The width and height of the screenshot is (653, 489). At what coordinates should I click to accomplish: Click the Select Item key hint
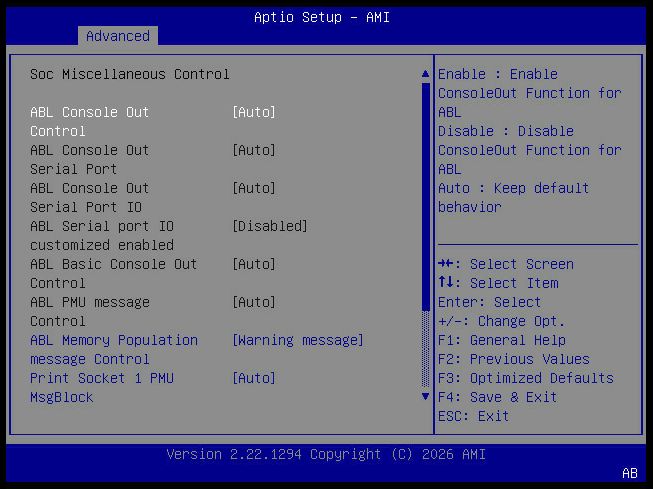(498, 283)
